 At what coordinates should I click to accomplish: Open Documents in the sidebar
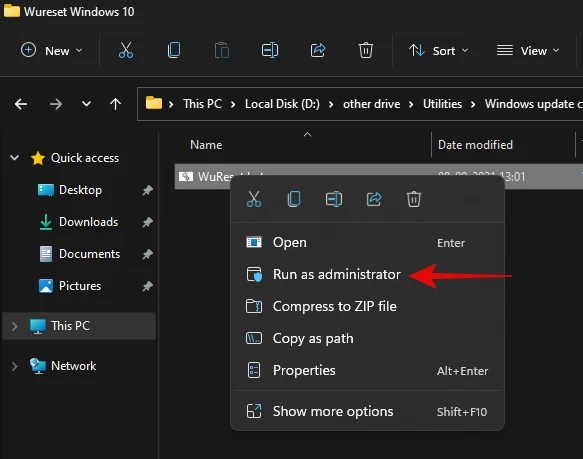point(89,254)
